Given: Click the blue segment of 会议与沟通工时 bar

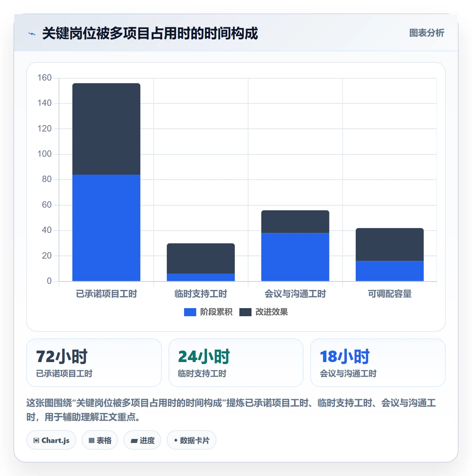Looking at the screenshot, I should pyautogui.click(x=295, y=257).
